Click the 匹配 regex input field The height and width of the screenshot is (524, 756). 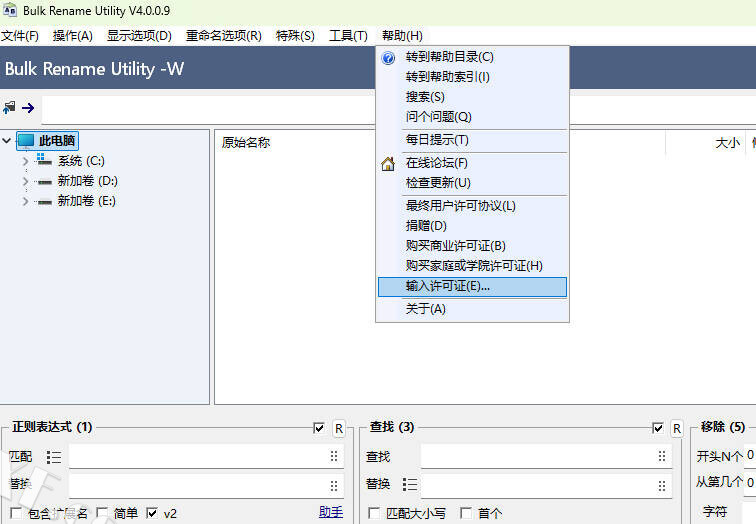click(x=206, y=456)
